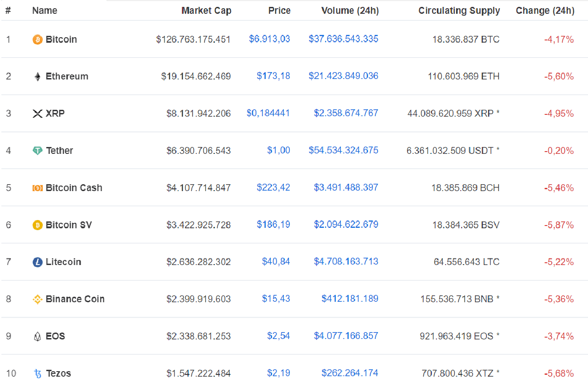This screenshot has width=588, height=384.
Task: Click Ethereum market cap $19.154.662.469
Action: click(196, 76)
